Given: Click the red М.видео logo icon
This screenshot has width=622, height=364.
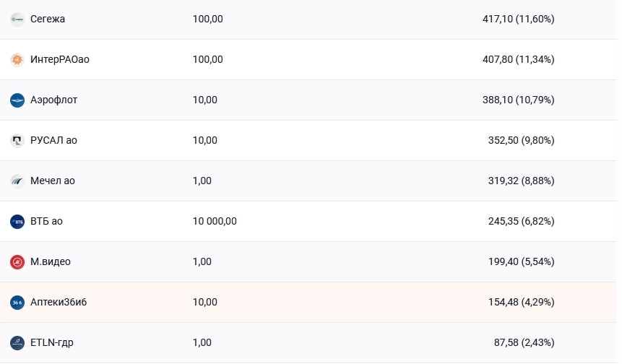Looking at the screenshot, I should [17, 261].
